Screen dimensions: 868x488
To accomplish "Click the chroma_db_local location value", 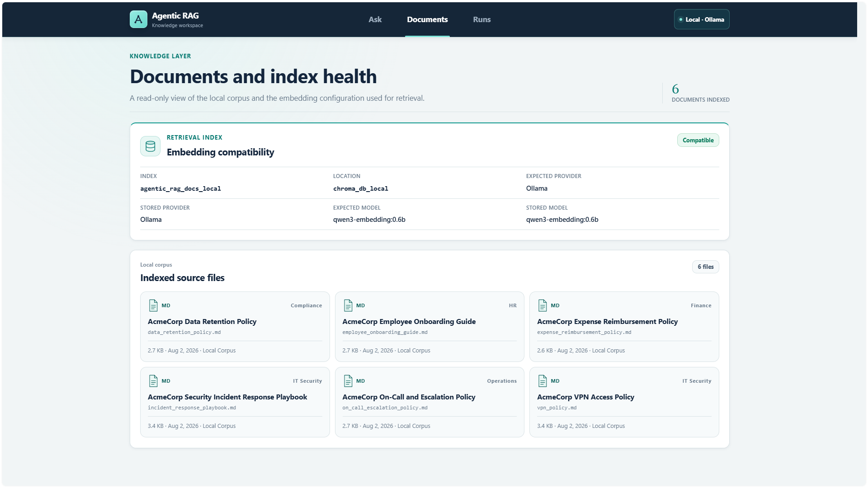I will (x=360, y=188).
